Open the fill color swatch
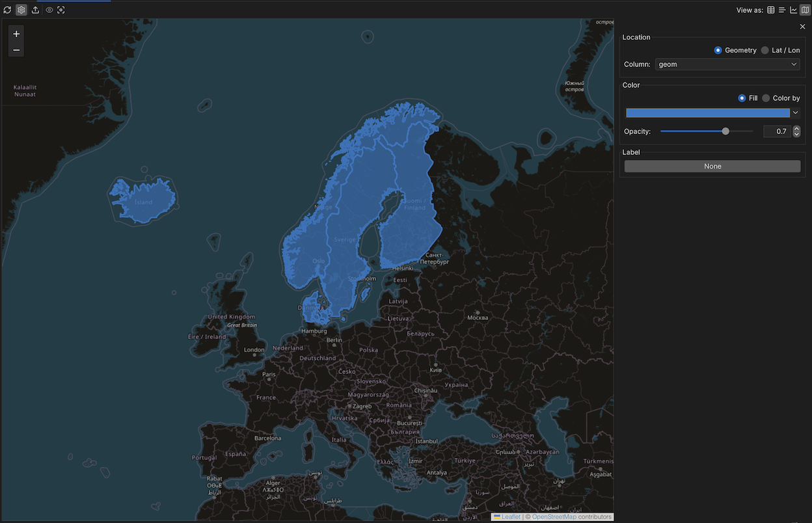The image size is (812, 523). click(708, 113)
